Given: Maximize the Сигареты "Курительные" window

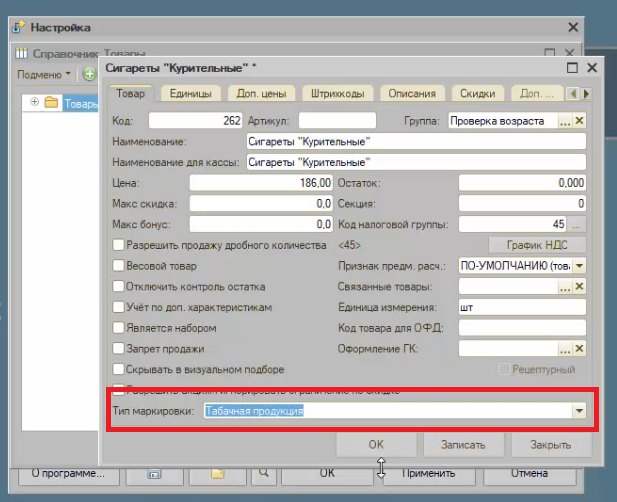Looking at the screenshot, I should [572, 68].
